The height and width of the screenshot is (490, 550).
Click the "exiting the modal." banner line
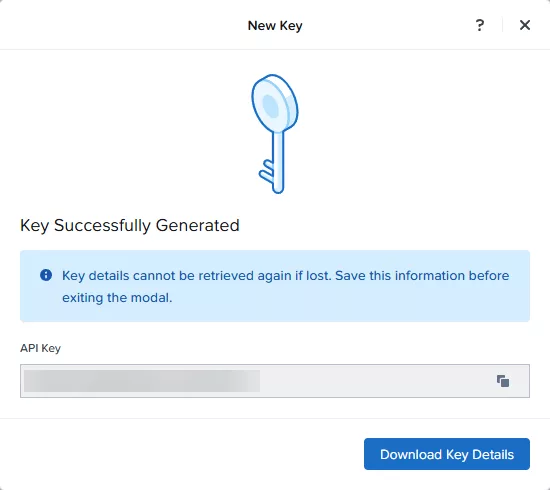coord(117,298)
